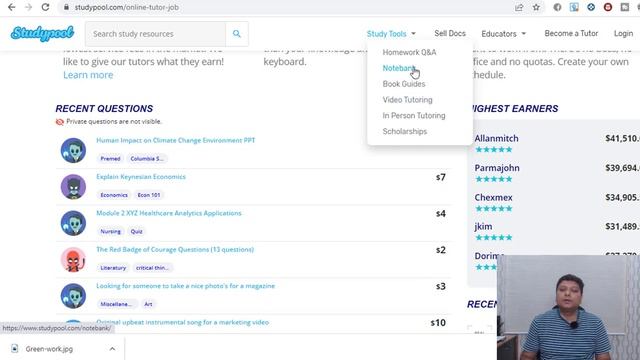
Task: Click the browser forward arrow
Action: [28, 7]
